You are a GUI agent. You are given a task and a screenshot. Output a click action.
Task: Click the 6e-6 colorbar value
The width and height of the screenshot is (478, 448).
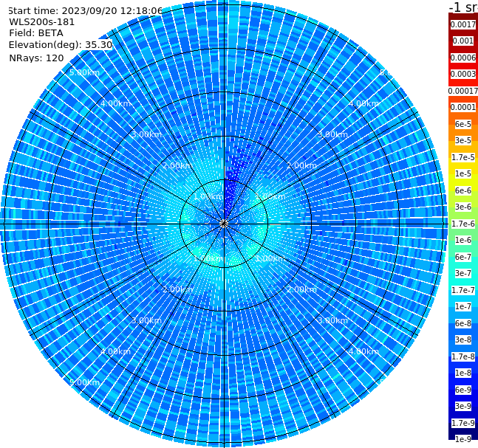click(463, 190)
